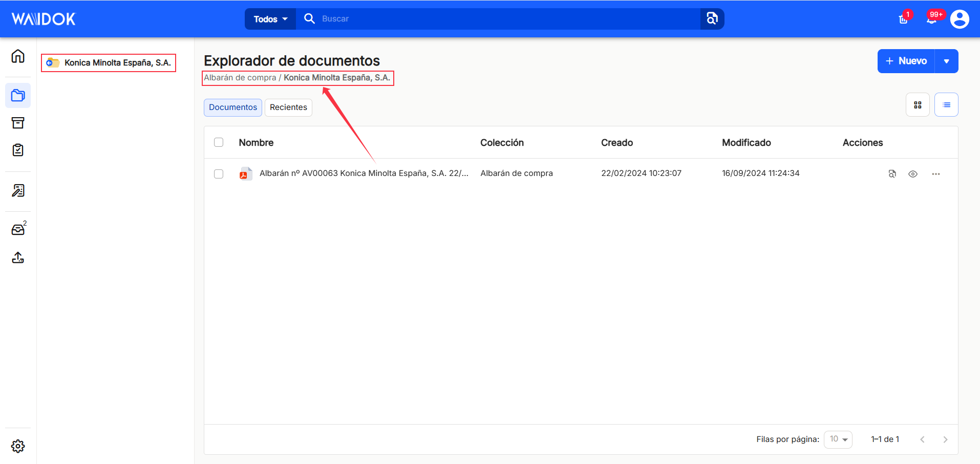Click modified date 16/09/2024 11:24:34
This screenshot has height=464, width=980.
tap(761, 173)
